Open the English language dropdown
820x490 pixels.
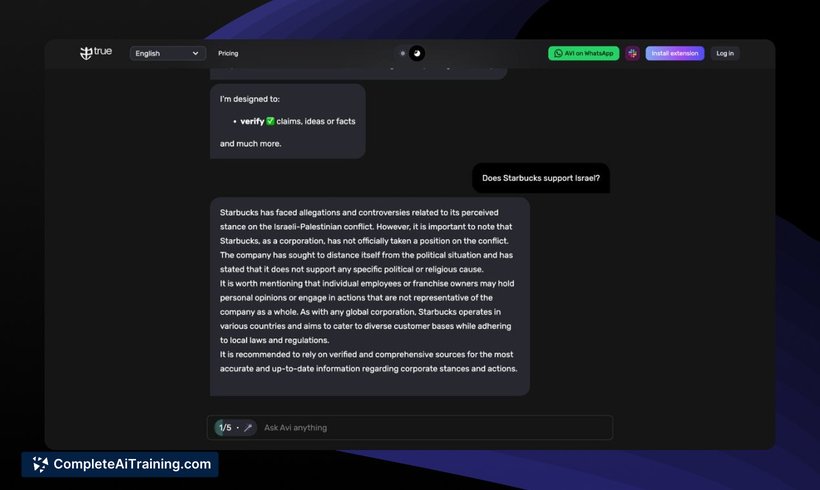coord(167,53)
